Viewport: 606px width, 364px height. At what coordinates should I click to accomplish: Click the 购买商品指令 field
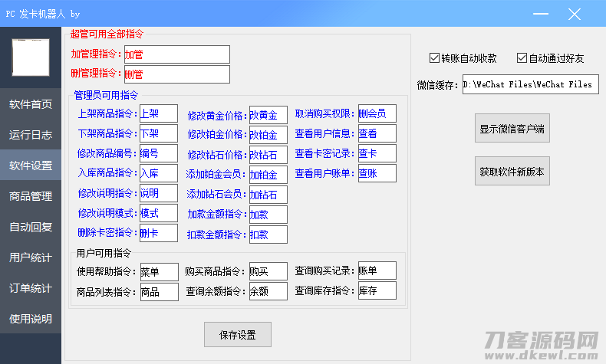tap(268, 271)
